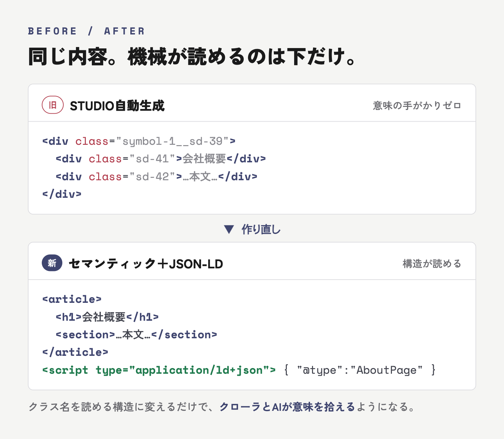Image resolution: width=504 pixels, height=439 pixels.
Task: Click the セマンティック＋JSON-LD card title
Action: [146, 264]
